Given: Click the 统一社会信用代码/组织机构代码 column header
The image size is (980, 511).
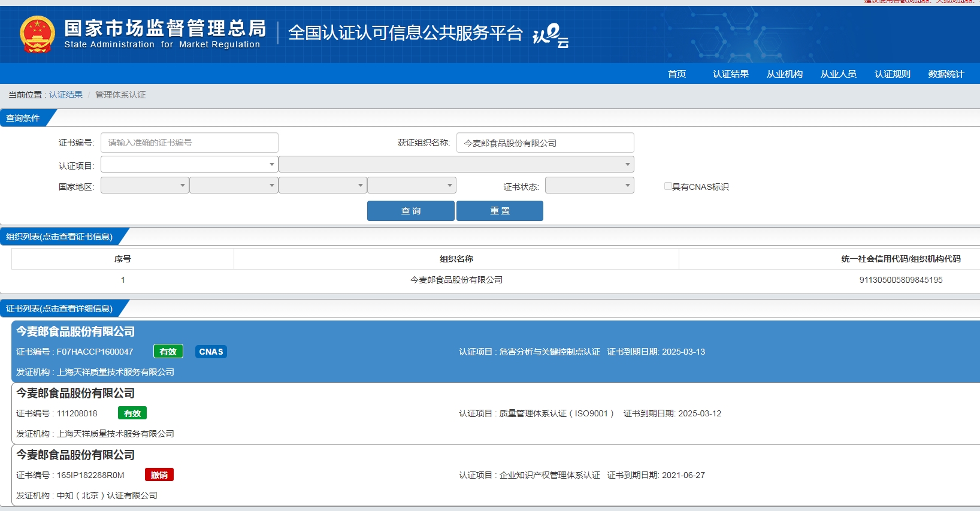Looking at the screenshot, I should click(901, 259).
